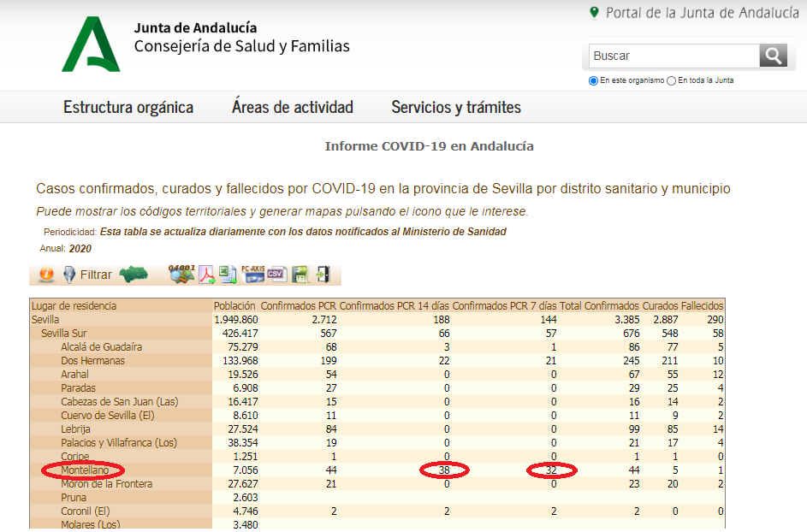Image resolution: width=807 pixels, height=532 pixels.
Task: Click the green spreadsheet export icon
Action: (x=300, y=275)
